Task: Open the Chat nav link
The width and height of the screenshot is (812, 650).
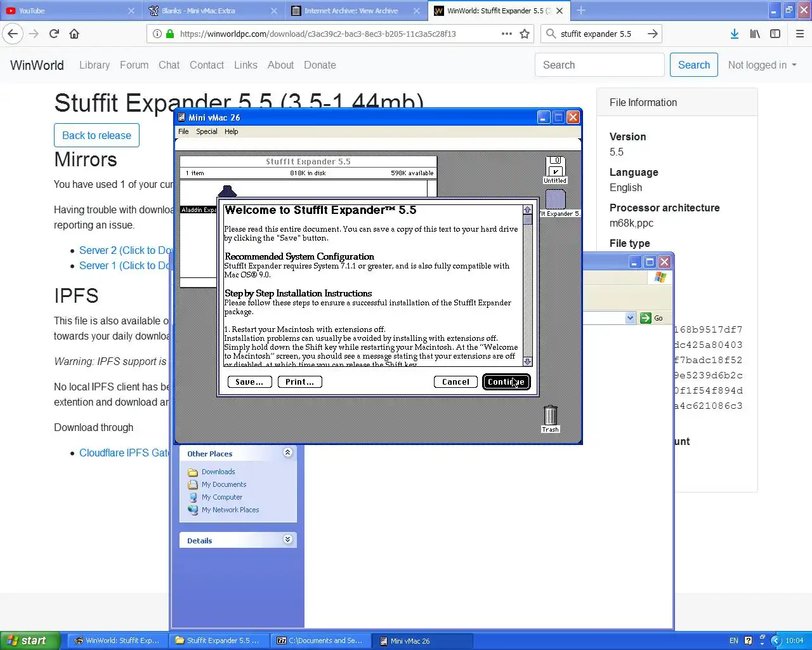Action: pos(169,65)
